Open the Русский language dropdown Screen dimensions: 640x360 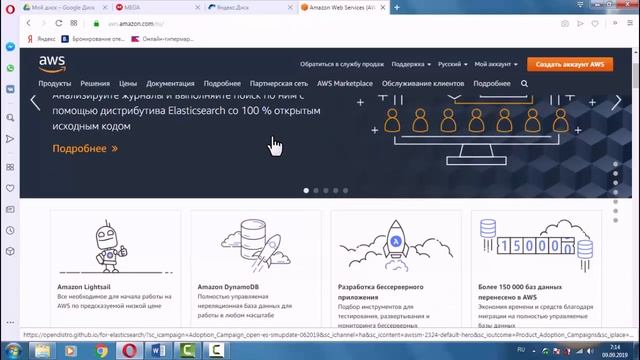pos(453,64)
